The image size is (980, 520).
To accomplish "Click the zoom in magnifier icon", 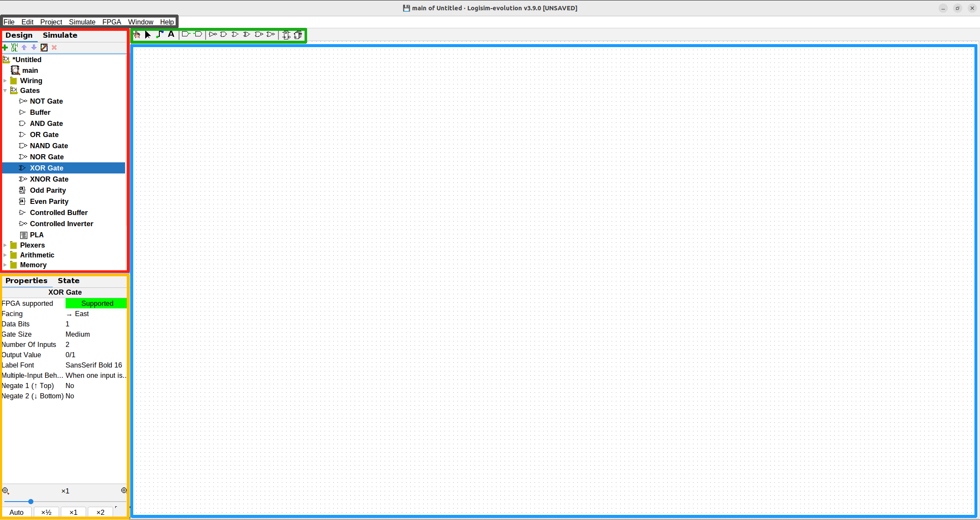I will pyautogui.click(x=124, y=490).
